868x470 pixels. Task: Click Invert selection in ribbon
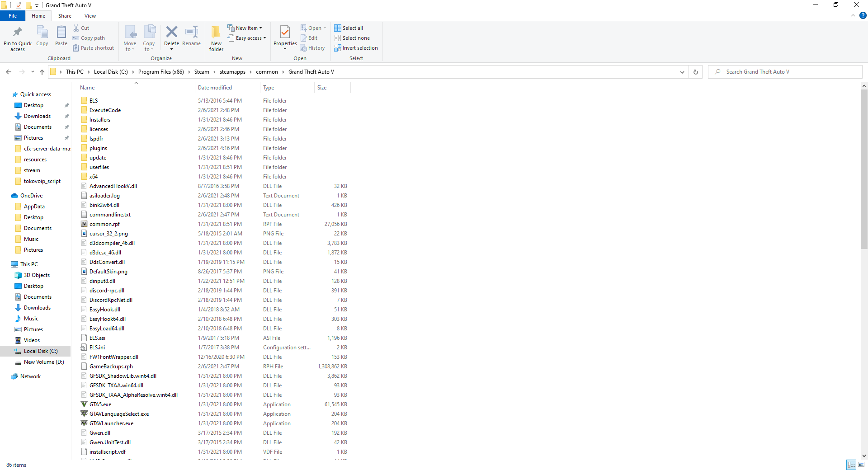coord(356,48)
